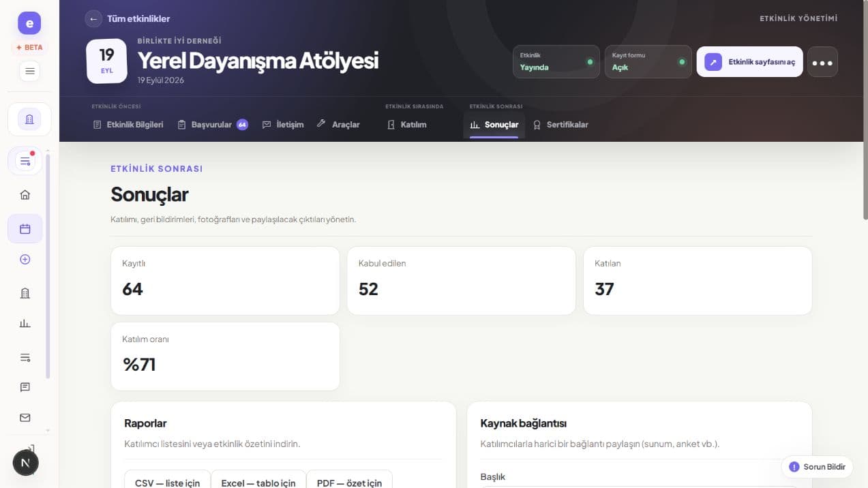Image resolution: width=868 pixels, height=488 pixels.
Task: Click the 19 EYL date badge
Action: point(106,61)
